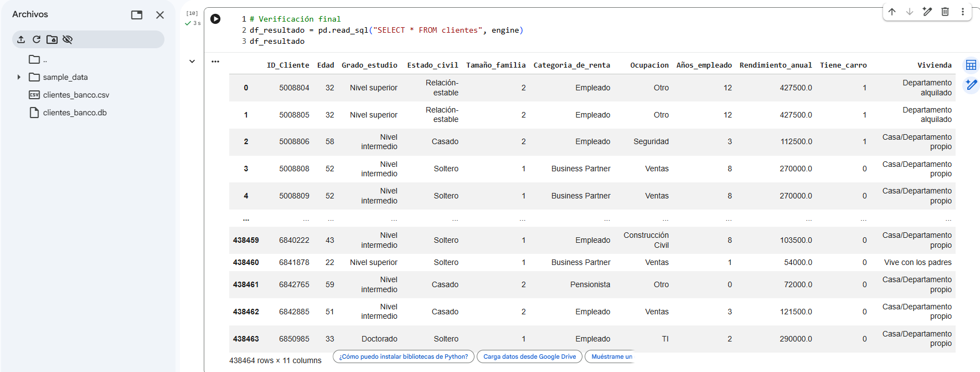Click 'Carga datos desde Google Drive' suggestion
This screenshot has height=372, width=980.
(529, 356)
